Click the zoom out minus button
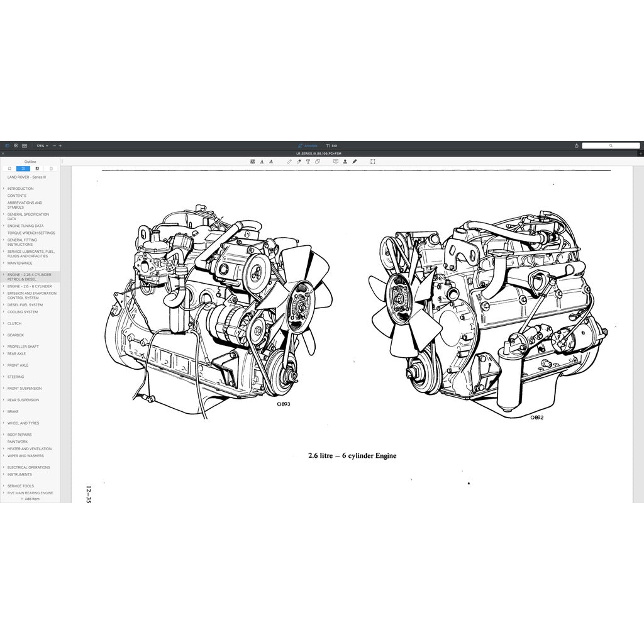 pyautogui.click(x=54, y=145)
